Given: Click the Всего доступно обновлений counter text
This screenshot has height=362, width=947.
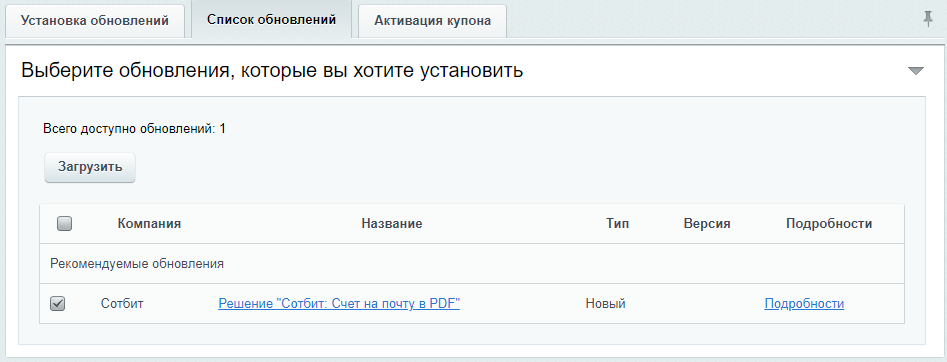Looking at the screenshot, I should coord(134,129).
